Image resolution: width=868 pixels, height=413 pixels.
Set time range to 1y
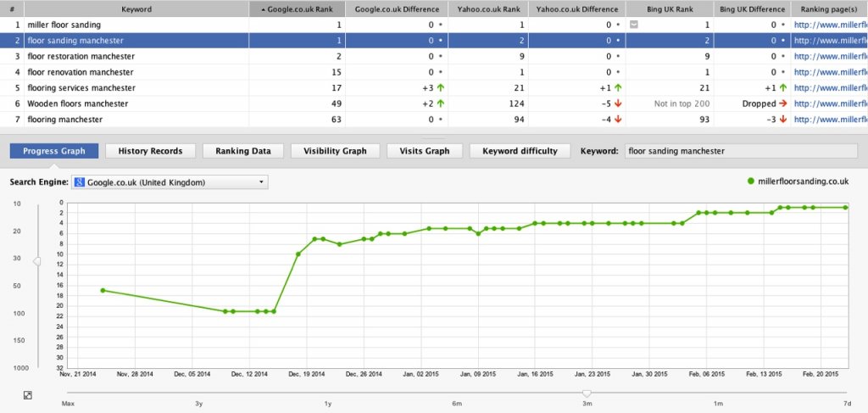click(x=328, y=404)
